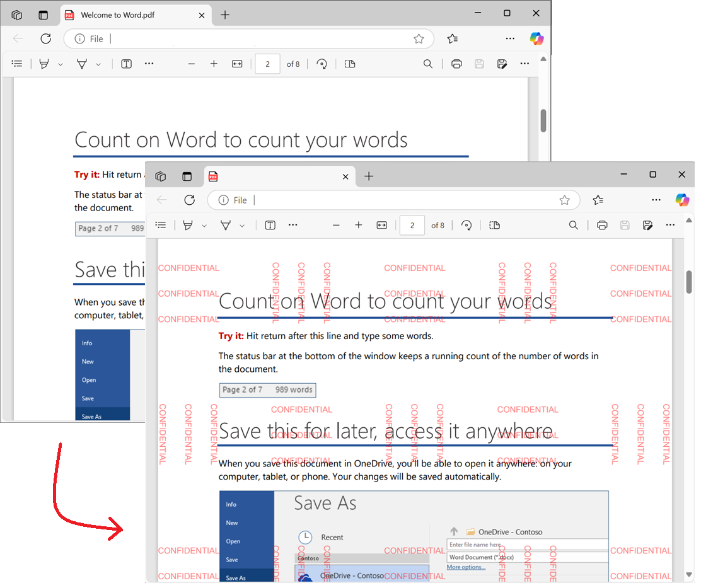Expand the Draw pen options chevron
The image size is (701, 588).
point(204,225)
